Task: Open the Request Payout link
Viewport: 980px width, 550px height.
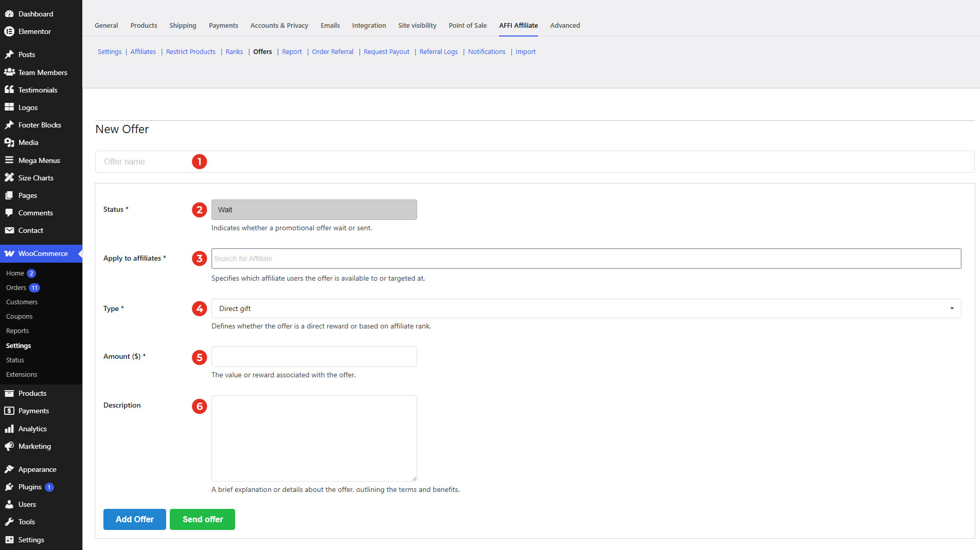Action: [386, 51]
